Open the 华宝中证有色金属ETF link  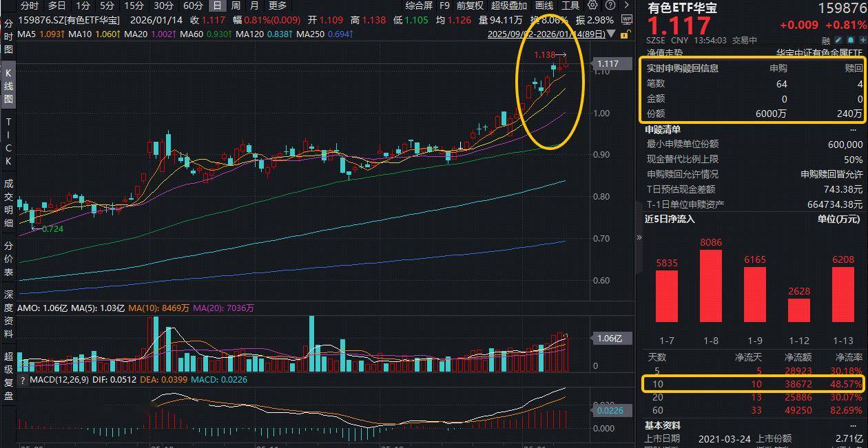(x=819, y=52)
